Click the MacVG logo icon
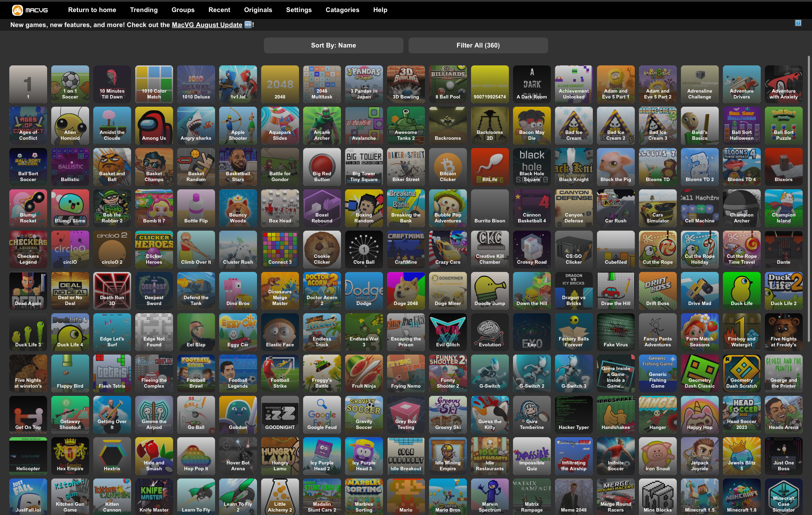812x515 pixels. tap(17, 10)
